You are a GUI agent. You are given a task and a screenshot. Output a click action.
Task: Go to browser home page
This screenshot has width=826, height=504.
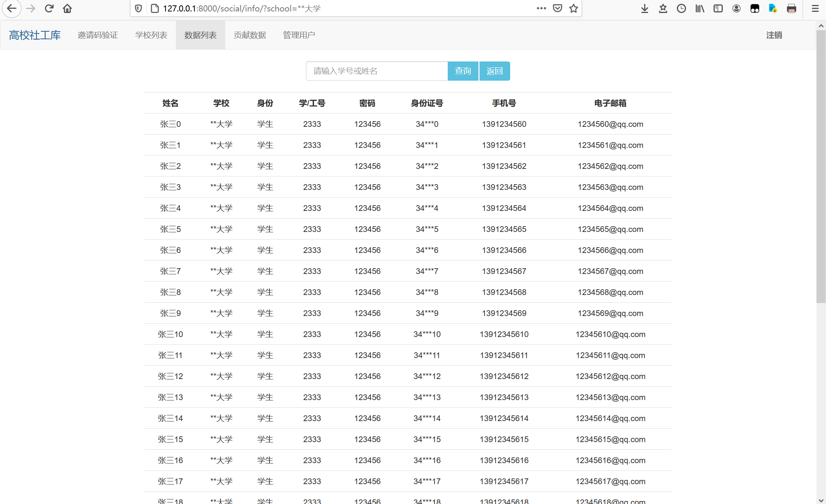(67, 8)
